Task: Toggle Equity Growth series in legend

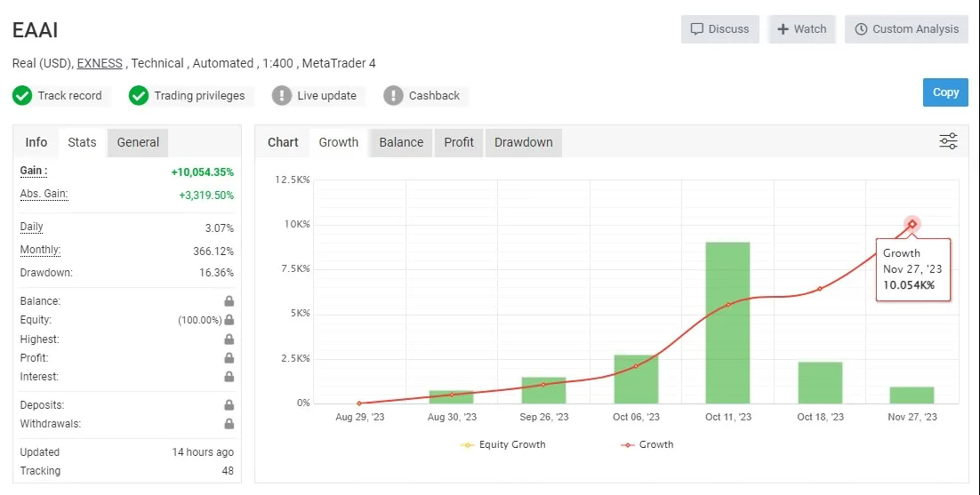Action: click(503, 444)
